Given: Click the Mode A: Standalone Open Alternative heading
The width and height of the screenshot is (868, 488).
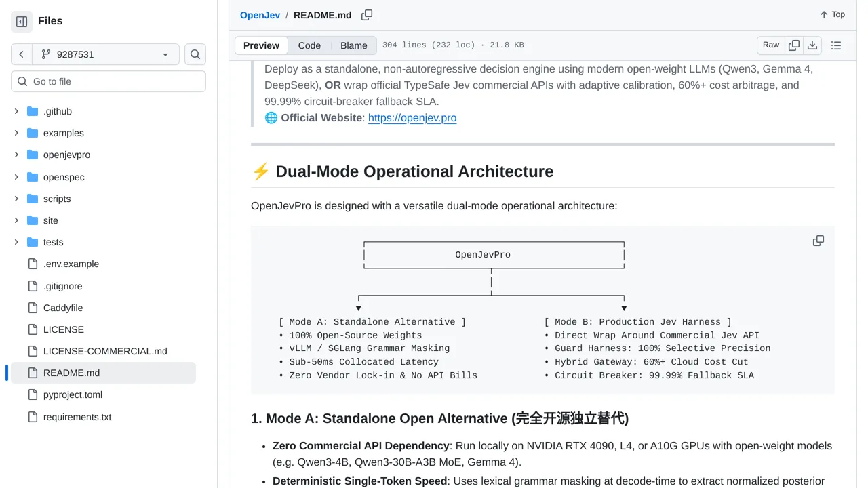Looking at the screenshot, I should [439, 418].
